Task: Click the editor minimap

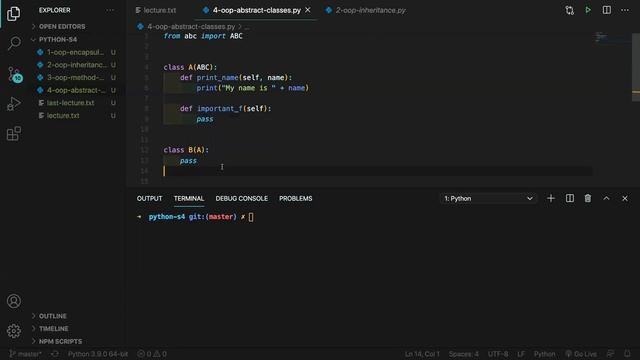Action: 611,38
